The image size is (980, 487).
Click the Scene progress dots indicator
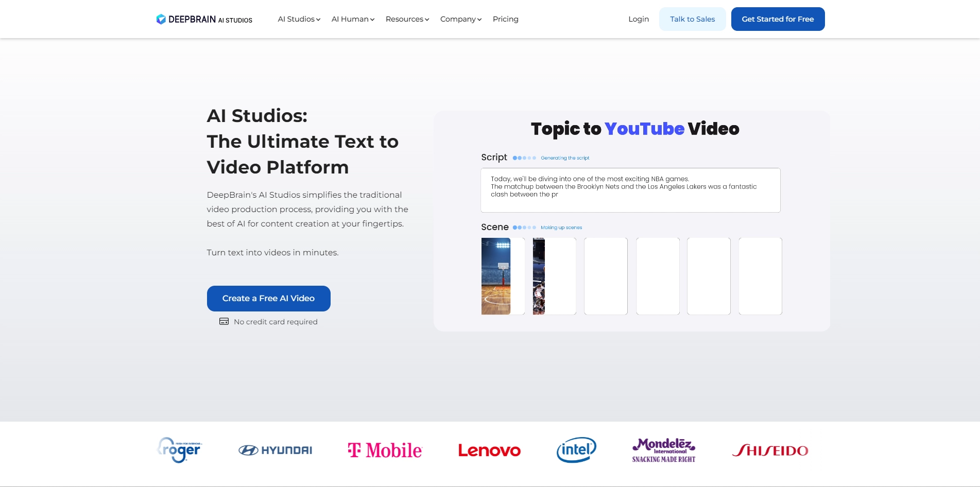pyautogui.click(x=524, y=228)
